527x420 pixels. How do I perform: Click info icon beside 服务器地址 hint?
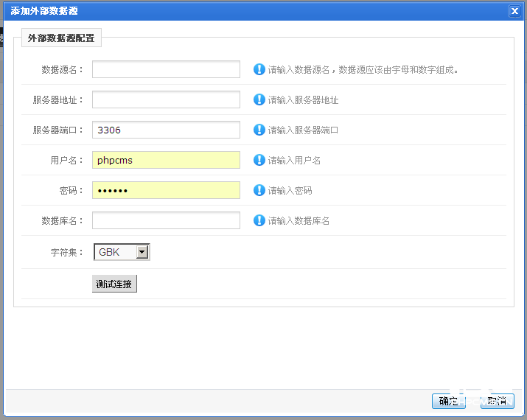259,99
